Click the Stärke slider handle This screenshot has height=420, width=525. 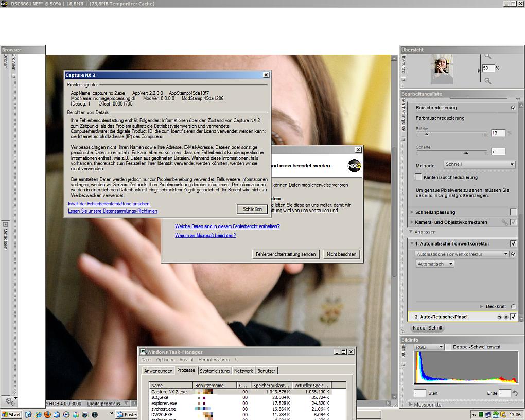427,134
